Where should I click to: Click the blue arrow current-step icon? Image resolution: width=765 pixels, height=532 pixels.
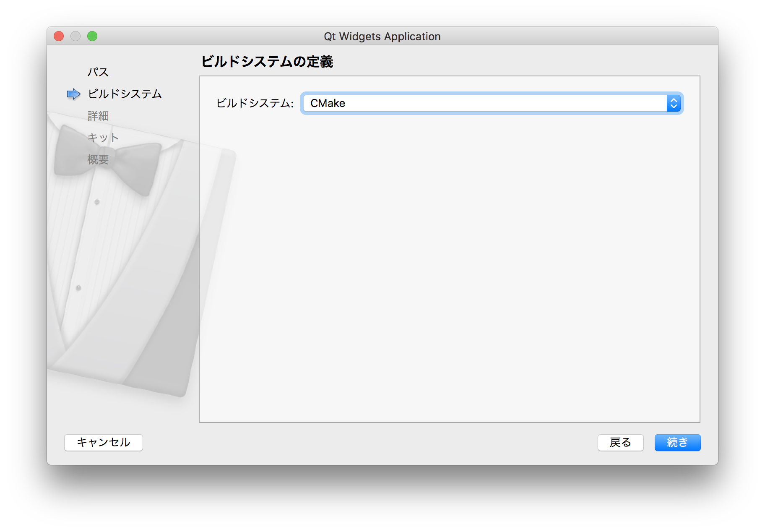[73, 94]
